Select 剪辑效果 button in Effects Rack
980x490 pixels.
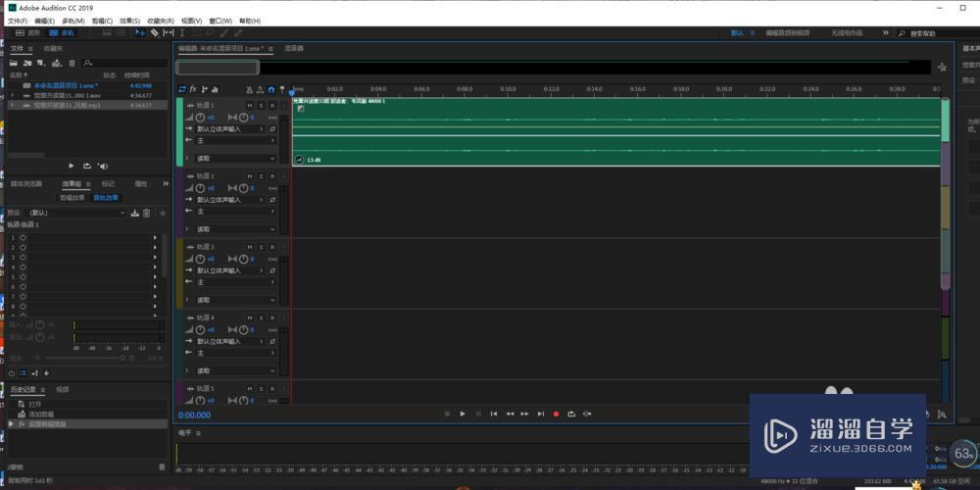pyautogui.click(x=73, y=198)
